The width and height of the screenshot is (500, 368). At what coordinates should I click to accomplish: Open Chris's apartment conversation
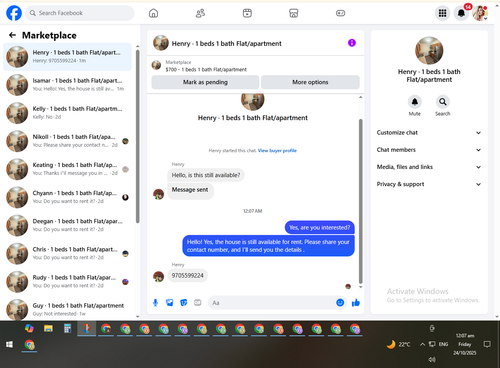(x=68, y=253)
